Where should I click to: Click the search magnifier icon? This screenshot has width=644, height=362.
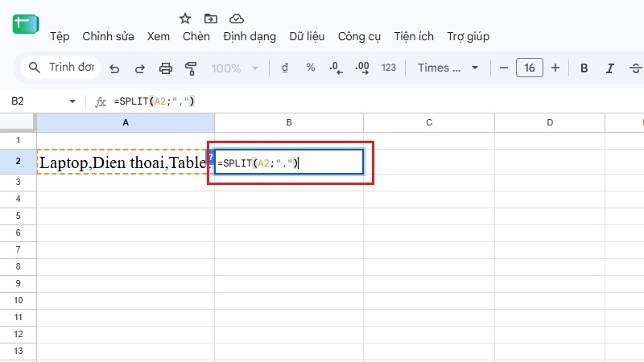35,68
